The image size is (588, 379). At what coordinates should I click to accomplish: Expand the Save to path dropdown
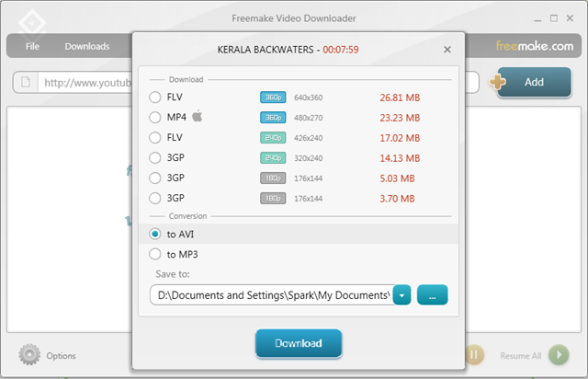[x=402, y=295]
